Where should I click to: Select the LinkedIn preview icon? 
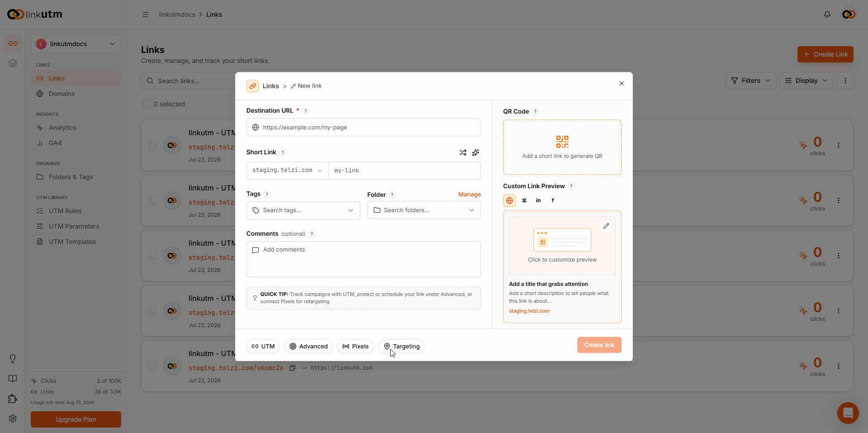tap(538, 200)
